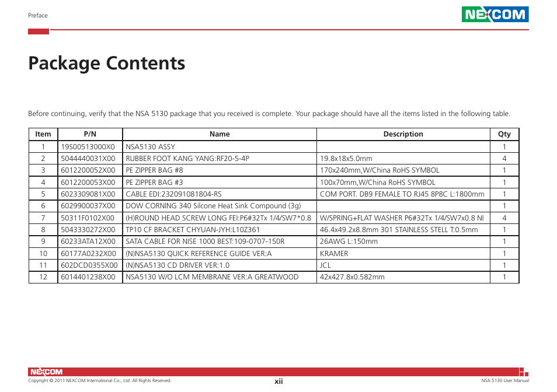This screenshot has width=557, height=392.
Task: Select the P/N column header
Action: click(x=90, y=134)
